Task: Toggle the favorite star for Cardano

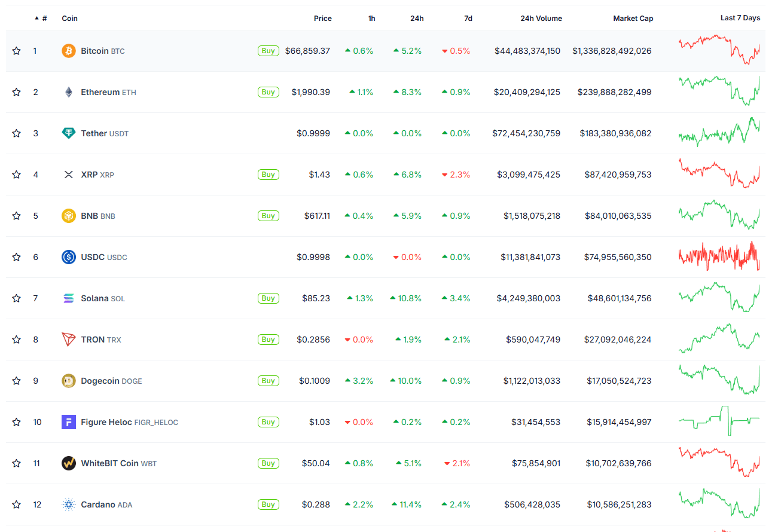Action: (16, 505)
